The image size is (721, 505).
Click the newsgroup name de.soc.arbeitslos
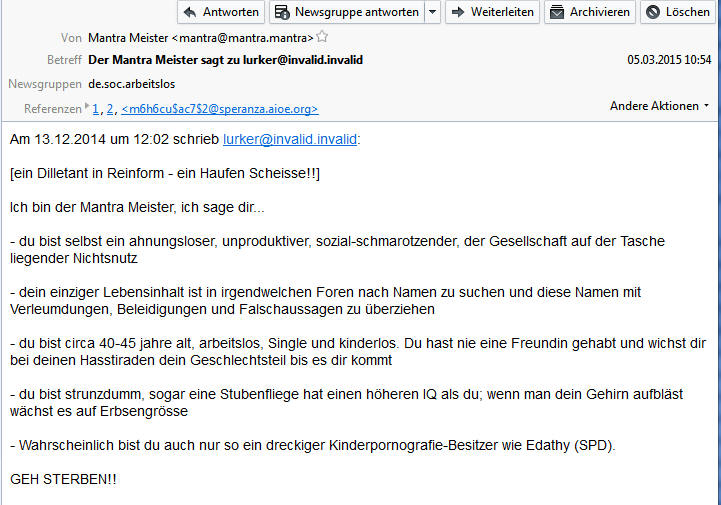pyautogui.click(x=132, y=84)
